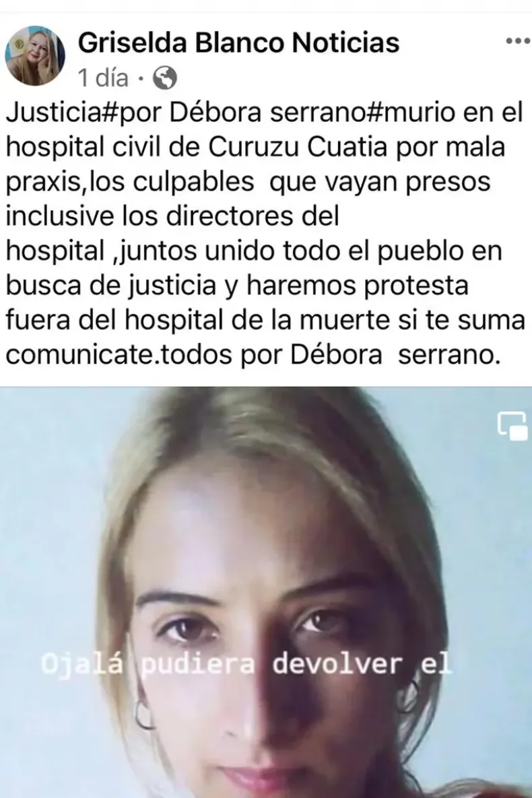This screenshot has height=798, width=532.
Task: Play the video showing the woman's face
Action: (266, 593)
